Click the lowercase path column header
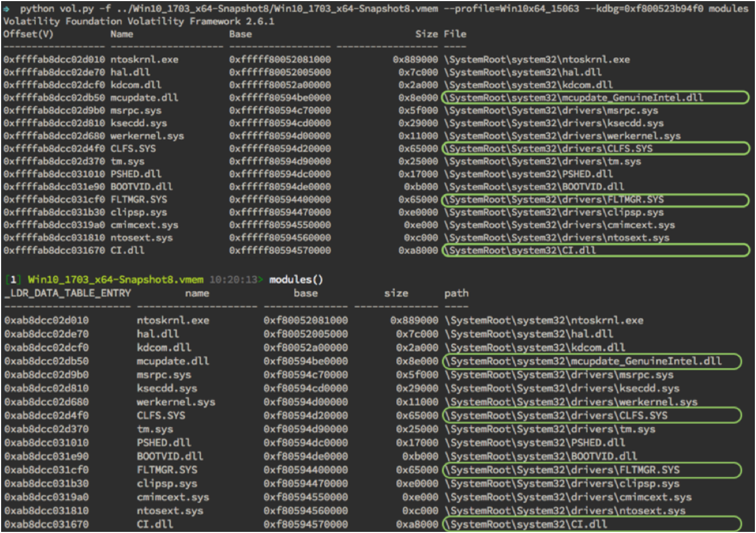 click(x=456, y=293)
